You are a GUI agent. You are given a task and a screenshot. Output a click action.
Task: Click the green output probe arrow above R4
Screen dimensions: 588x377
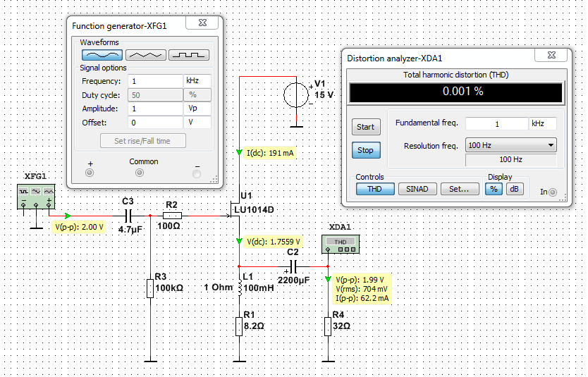click(x=328, y=279)
